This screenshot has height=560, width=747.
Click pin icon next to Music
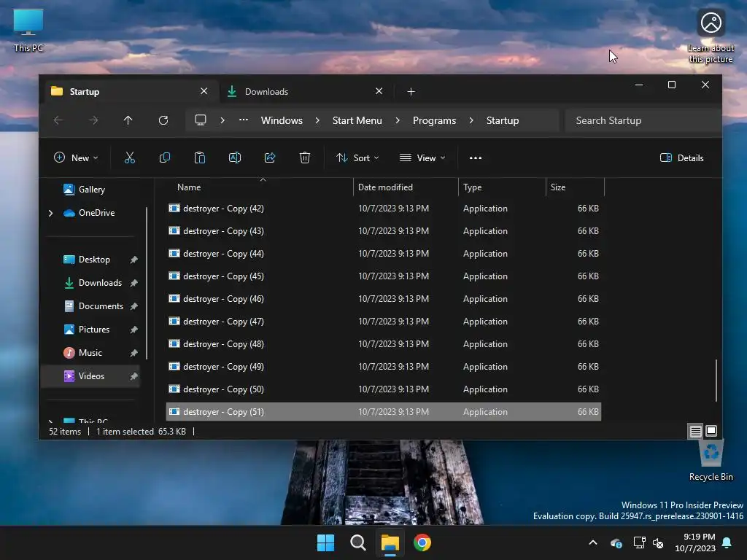[134, 353]
